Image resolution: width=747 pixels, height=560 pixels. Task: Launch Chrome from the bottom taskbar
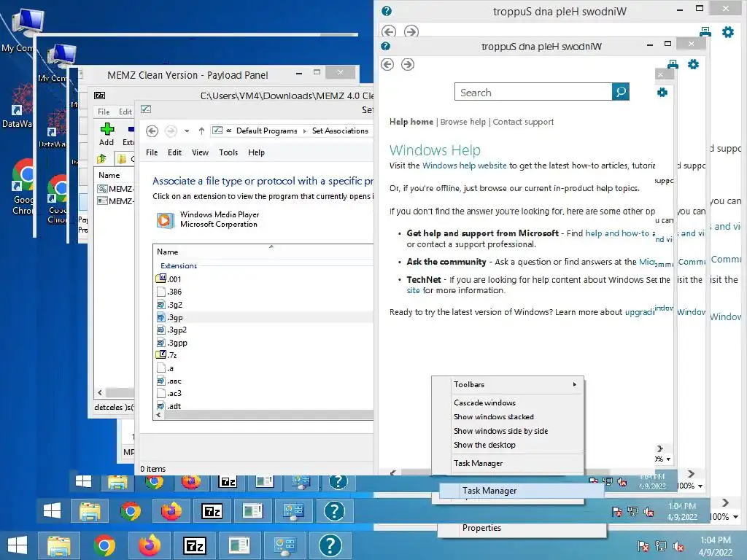pos(104,545)
